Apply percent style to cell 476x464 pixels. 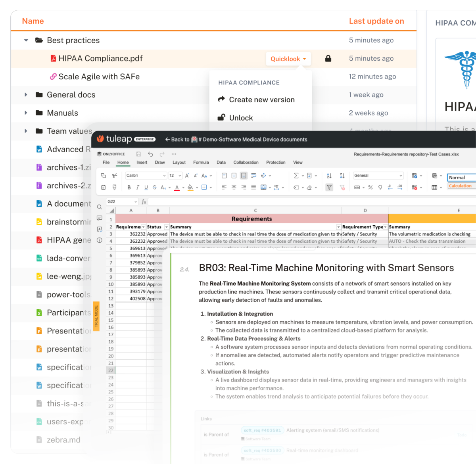pyautogui.click(x=370, y=188)
